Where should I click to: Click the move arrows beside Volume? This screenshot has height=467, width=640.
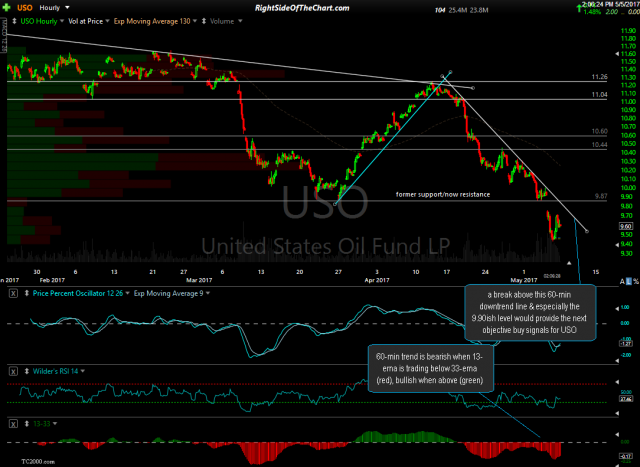point(204,21)
